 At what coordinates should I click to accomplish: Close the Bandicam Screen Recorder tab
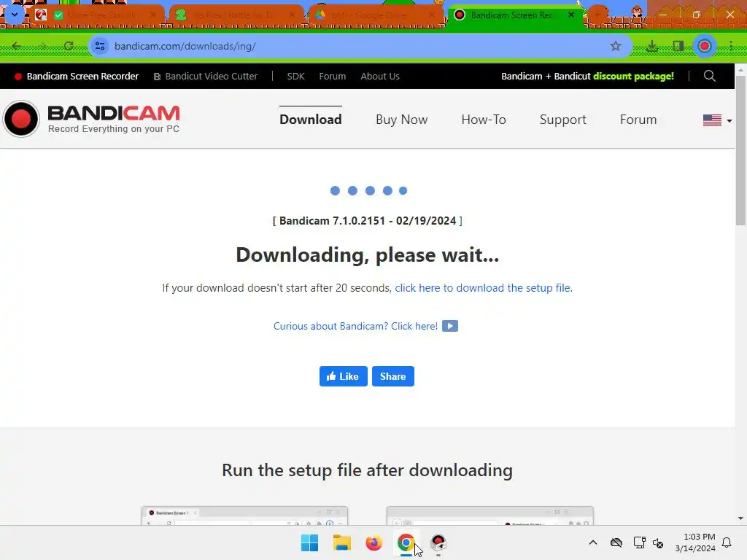click(x=570, y=15)
